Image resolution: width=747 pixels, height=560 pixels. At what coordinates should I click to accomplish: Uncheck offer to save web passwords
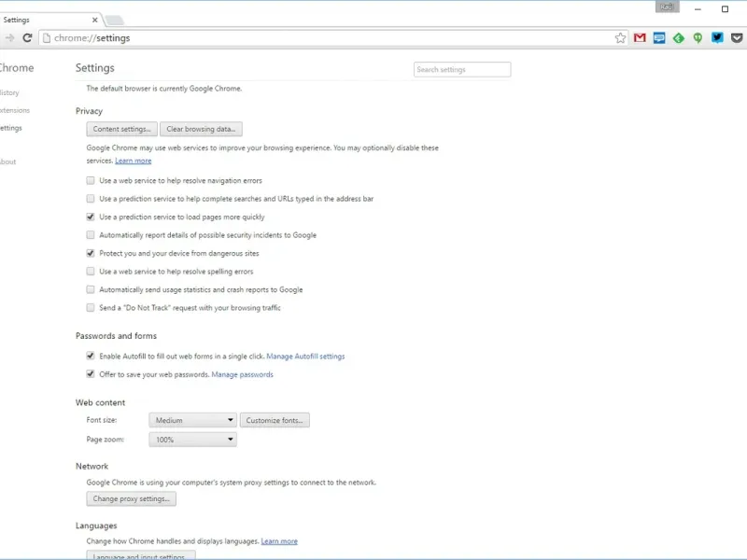(91, 374)
